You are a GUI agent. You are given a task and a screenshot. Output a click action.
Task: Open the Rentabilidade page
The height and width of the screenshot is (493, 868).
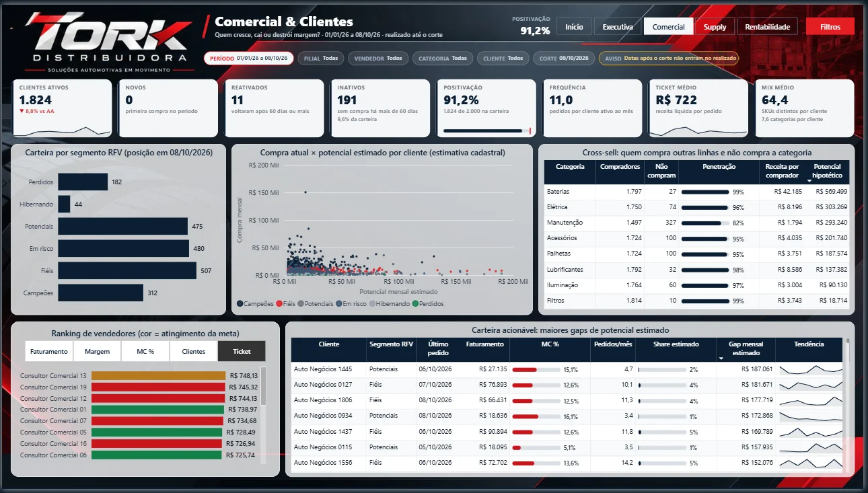tap(768, 27)
